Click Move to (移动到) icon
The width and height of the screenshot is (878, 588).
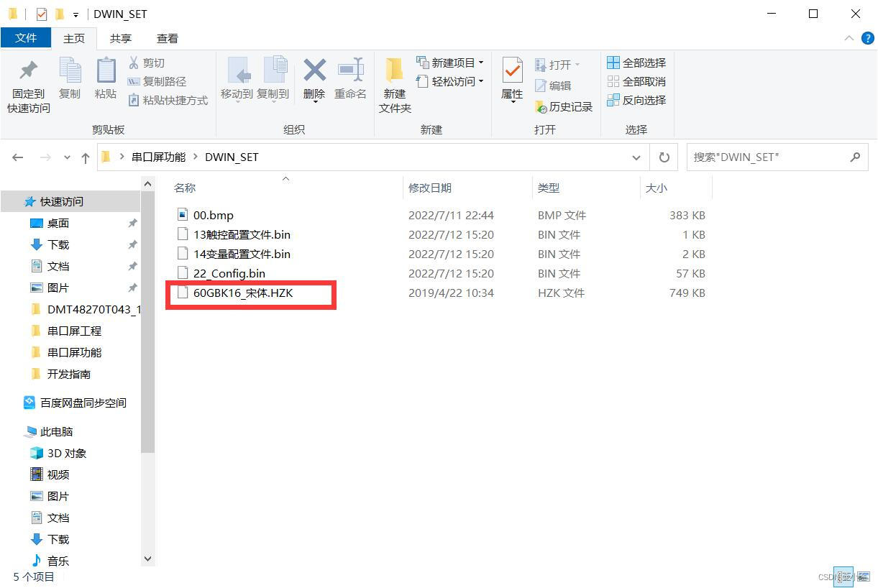click(238, 70)
